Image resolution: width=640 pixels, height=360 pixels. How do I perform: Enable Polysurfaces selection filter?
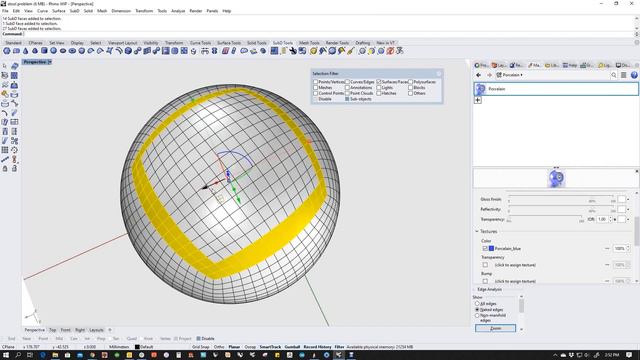411,82
